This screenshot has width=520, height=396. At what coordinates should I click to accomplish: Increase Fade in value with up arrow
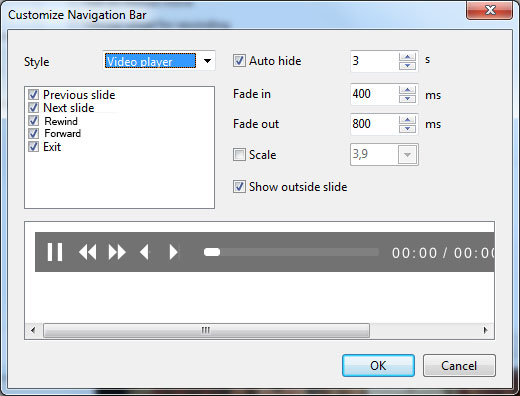click(407, 90)
